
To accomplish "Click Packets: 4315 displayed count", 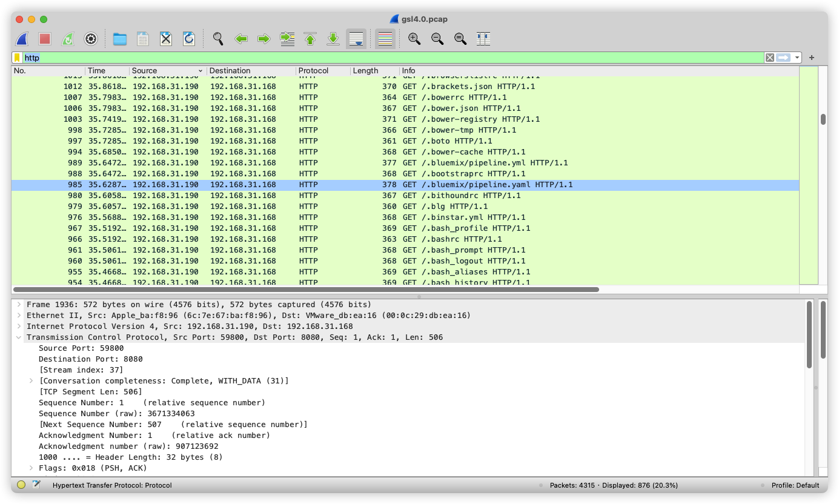I will 614,485.
